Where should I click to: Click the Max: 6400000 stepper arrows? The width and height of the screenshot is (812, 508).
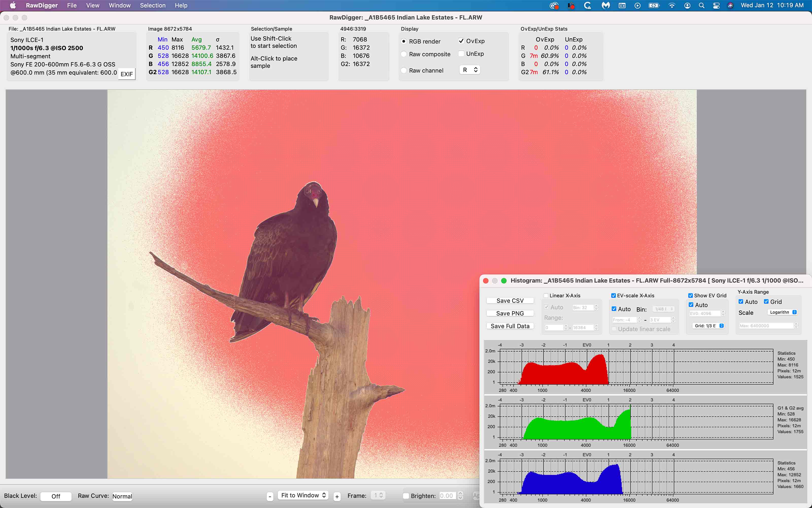pyautogui.click(x=796, y=326)
